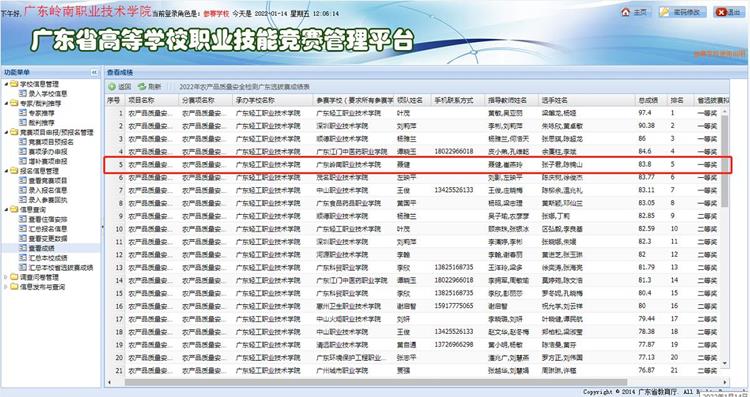750x397 pixels.
Task: Click the page icon beside 专家推荐
Action: pos(22,113)
